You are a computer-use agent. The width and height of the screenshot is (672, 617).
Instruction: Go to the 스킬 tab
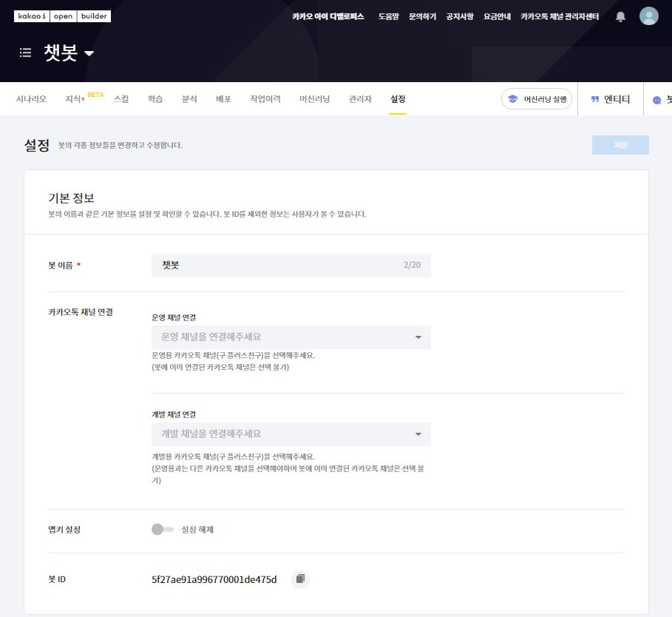121,99
